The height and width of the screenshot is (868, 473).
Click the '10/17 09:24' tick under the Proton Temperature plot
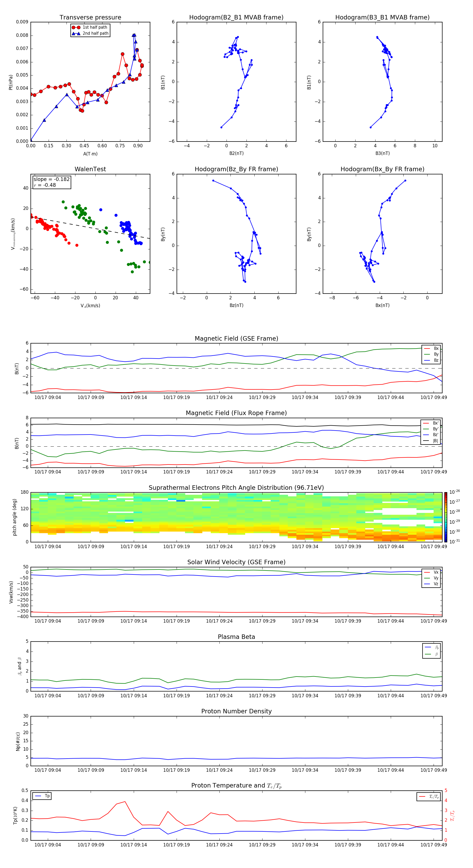pyautogui.click(x=219, y=845)
